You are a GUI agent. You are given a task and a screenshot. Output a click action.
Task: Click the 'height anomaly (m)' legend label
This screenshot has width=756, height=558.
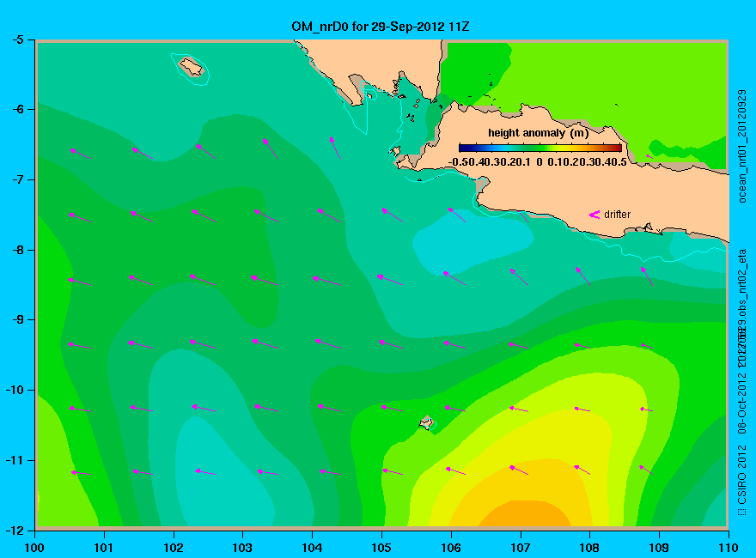538,133
